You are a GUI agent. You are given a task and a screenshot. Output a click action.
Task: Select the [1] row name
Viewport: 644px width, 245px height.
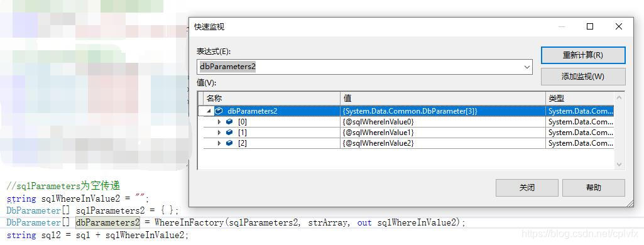point(243,133)
